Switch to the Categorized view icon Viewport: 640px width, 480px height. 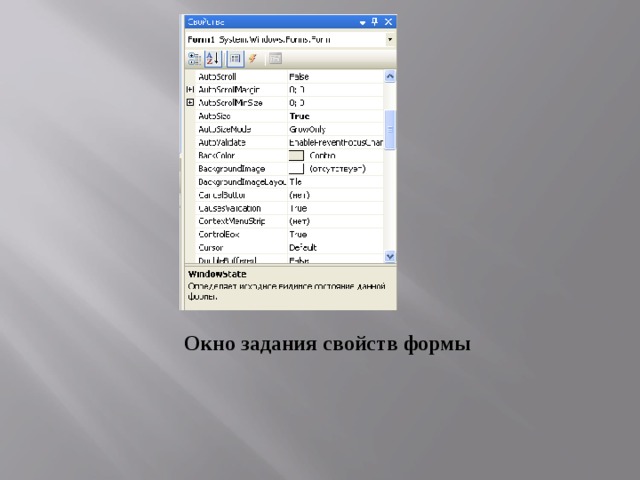pos(194,58)
